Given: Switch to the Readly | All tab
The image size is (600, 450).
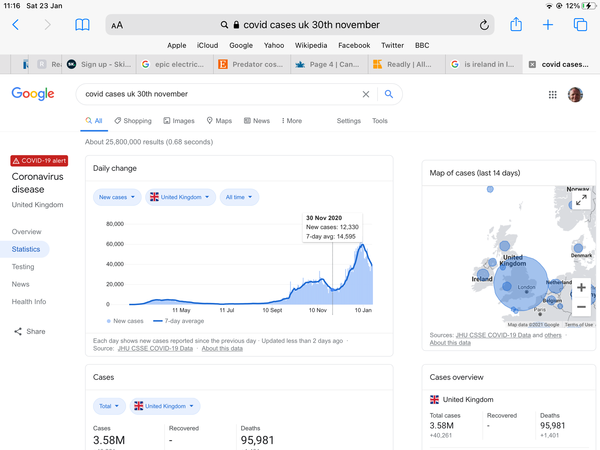Looking at the screenshot, I should (x=407, y=64).
